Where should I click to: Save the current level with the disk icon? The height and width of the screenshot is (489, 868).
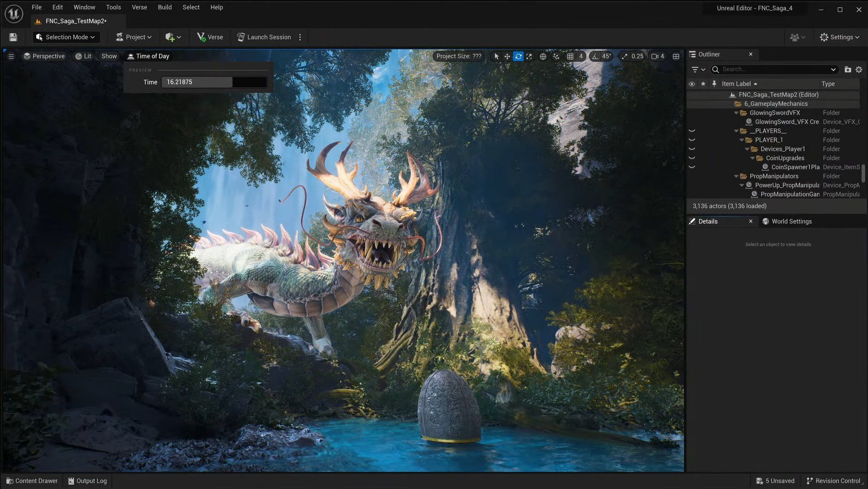point(13,37)
